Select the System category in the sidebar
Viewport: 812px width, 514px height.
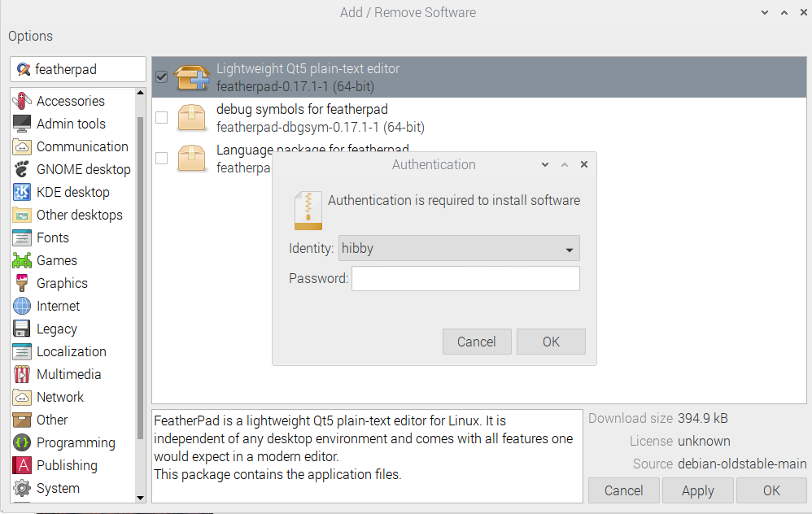point(58,488)
